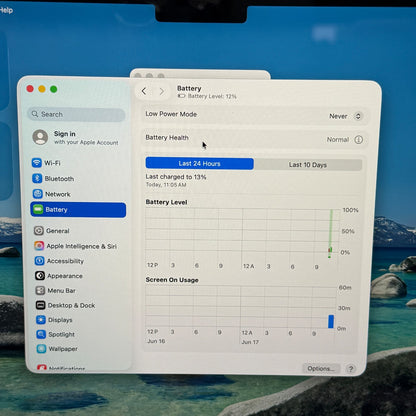The height and width of the screenshot is (416, 416).
Task: Click the General gear icon
Action: tap(39, 230)
